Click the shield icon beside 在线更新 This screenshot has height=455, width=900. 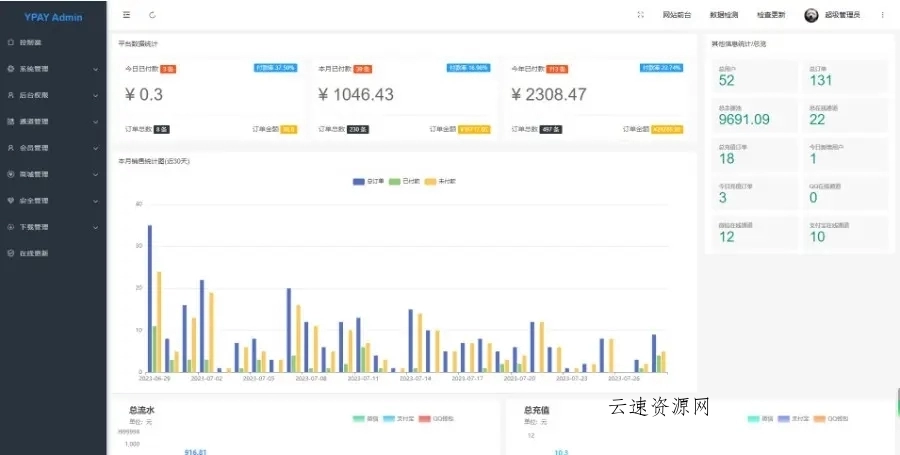[10, 254]
